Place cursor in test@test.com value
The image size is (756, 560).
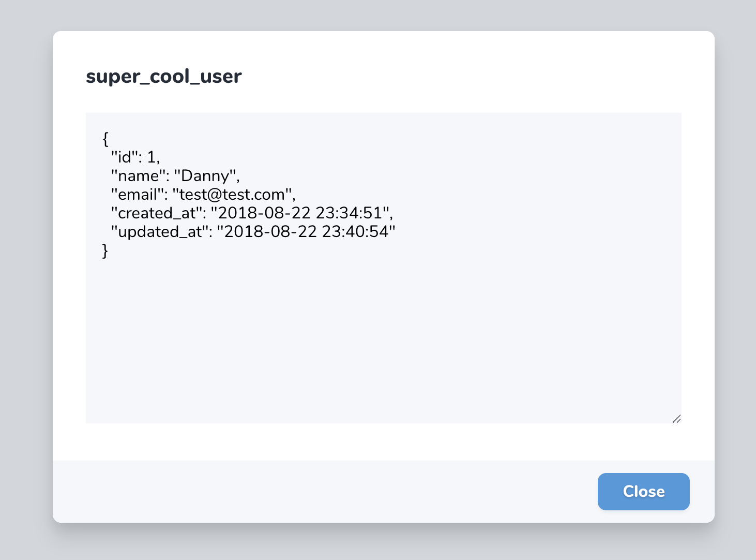click(x=232, y=195)
